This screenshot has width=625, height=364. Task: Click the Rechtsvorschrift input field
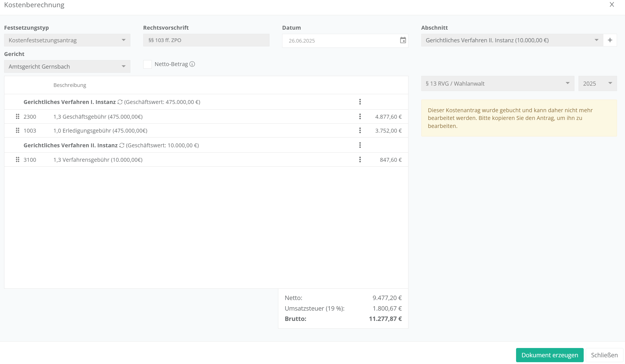(x=206, y=40)
